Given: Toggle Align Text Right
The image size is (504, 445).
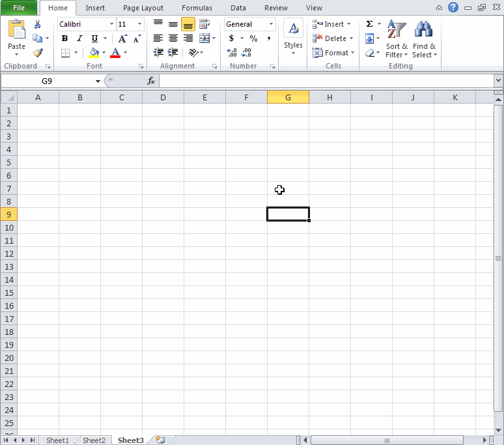Looking at the screenshot, I should coord(188,38).
